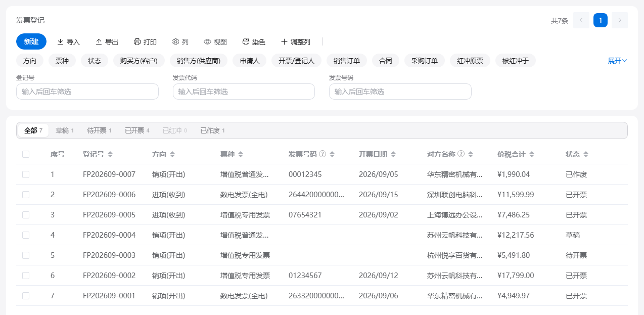Screen dimensions: 644x315
Task: Open the 列 column settings gear
Action: tap(180, 42)
